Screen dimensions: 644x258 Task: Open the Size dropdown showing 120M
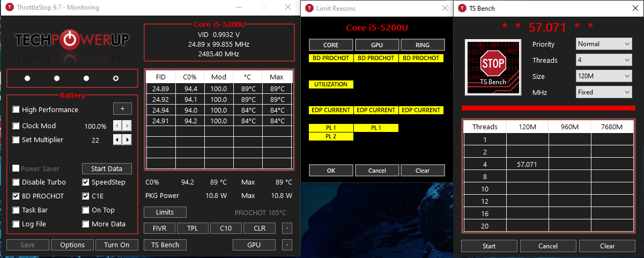coord(604,76)
